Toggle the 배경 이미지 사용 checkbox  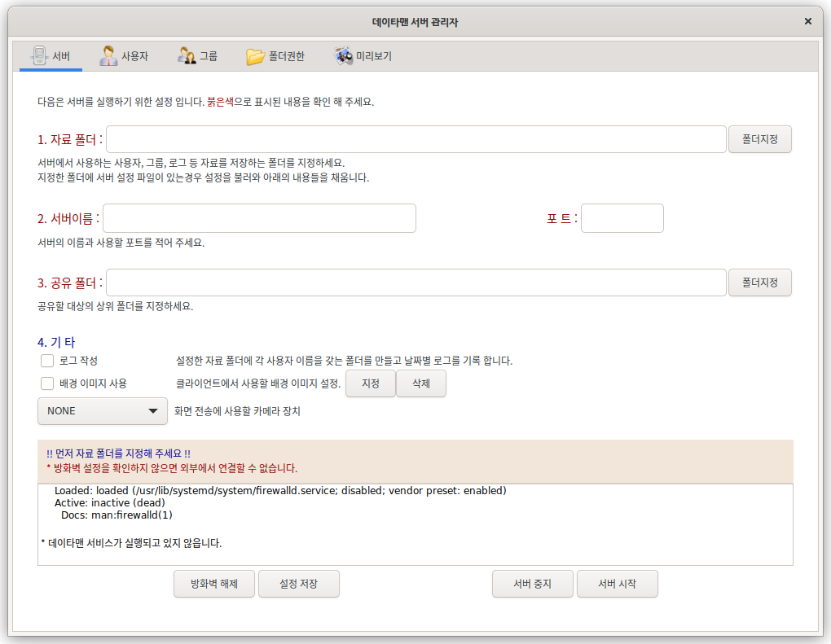pos(47,383)
